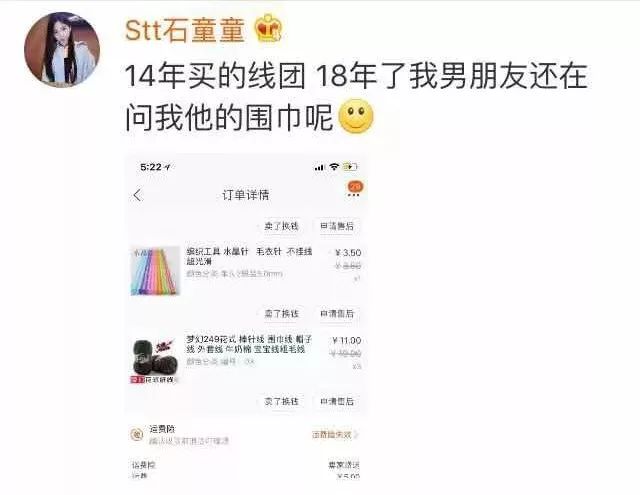Tap the wifi icon in the phone status bar
Viewport: 640px width, 495px height.
click(334, 166)
